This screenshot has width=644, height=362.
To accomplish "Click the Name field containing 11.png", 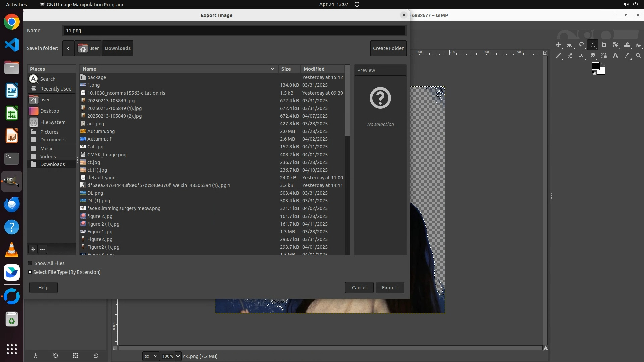I will click(x=234, y=31).
